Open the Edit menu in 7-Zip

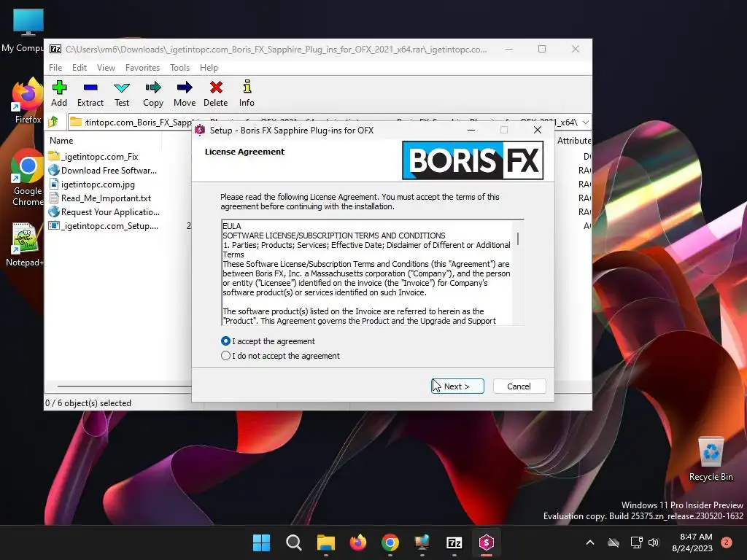(x=79, y=68)
